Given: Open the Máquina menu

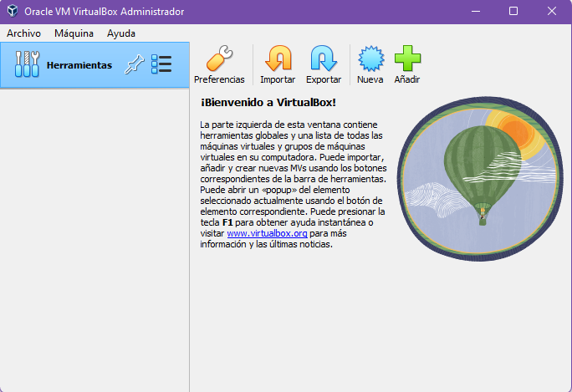Looking at the screenshot, I should click(74, 33).
